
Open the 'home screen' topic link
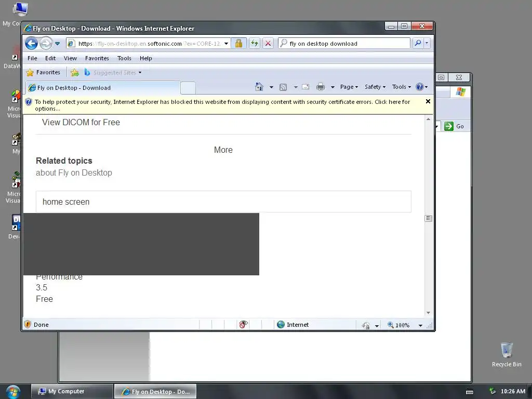coord(223,202)
